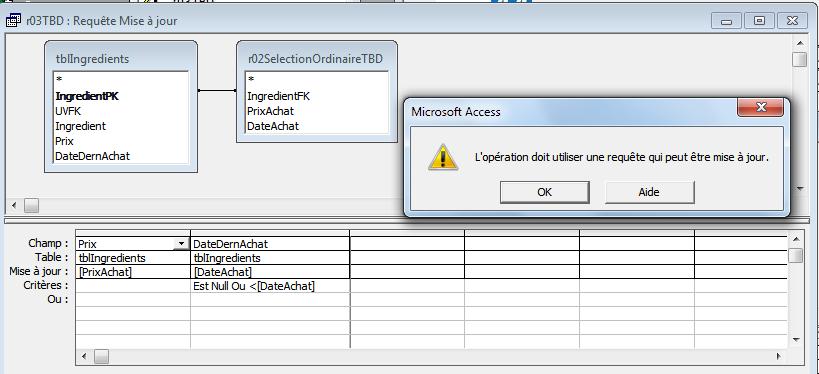This screenshot has width=819, height=374.
Task: Click the join line between tables
Action: [217, 90]
